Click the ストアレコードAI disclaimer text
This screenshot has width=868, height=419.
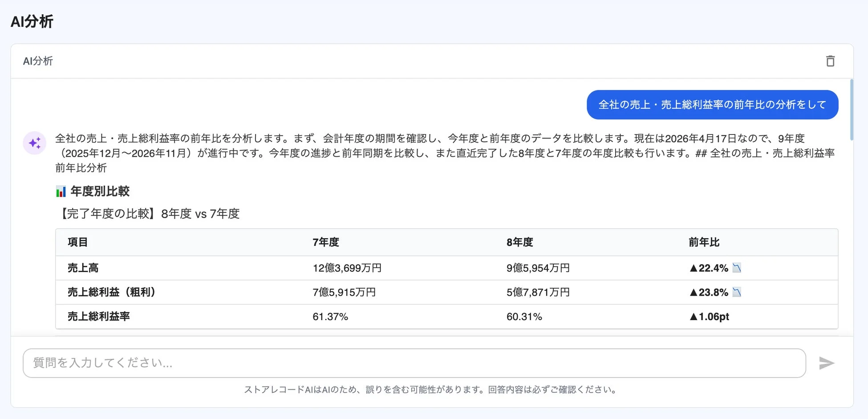431,389
